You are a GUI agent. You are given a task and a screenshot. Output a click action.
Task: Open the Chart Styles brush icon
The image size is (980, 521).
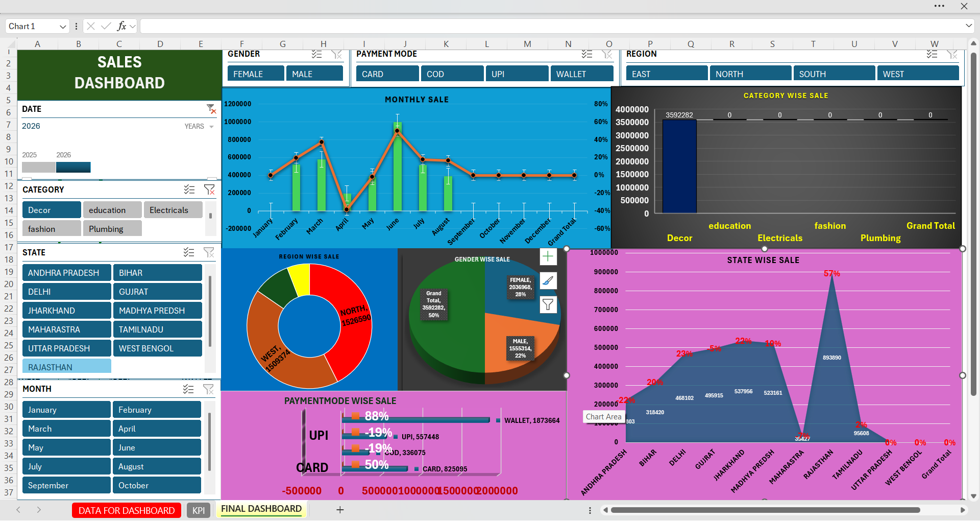(548, 280)
